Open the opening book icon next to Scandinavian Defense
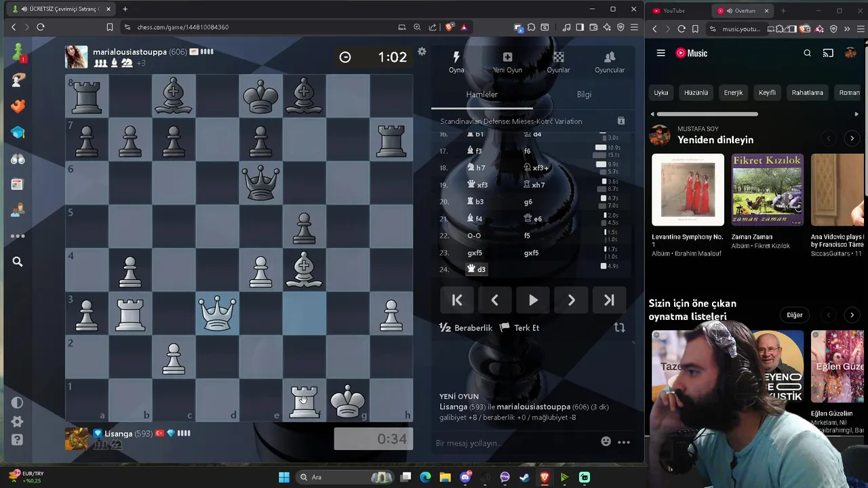The image size is (868, 488). [620, 121]
